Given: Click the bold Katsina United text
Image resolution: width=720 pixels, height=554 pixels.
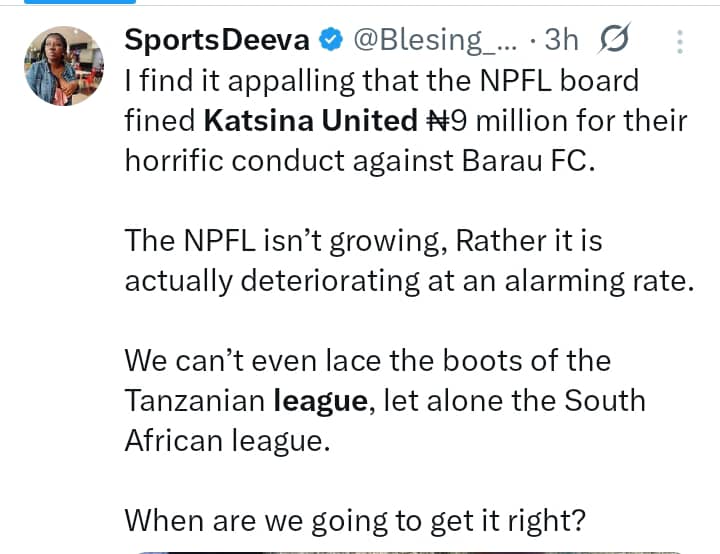Looking at the screenshot, I should tap(310, 121).
